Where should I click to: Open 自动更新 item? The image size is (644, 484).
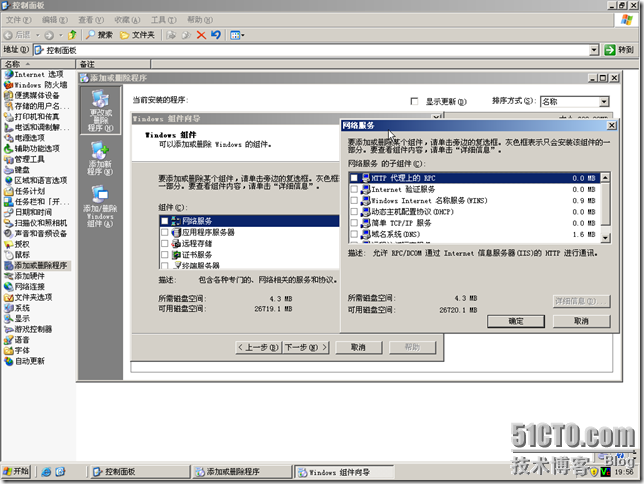(25, 361)
